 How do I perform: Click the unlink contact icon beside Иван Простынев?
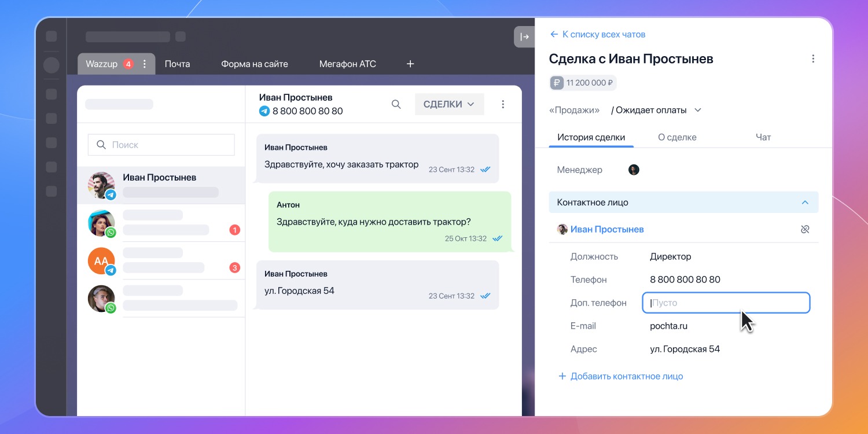coord(804,229)
